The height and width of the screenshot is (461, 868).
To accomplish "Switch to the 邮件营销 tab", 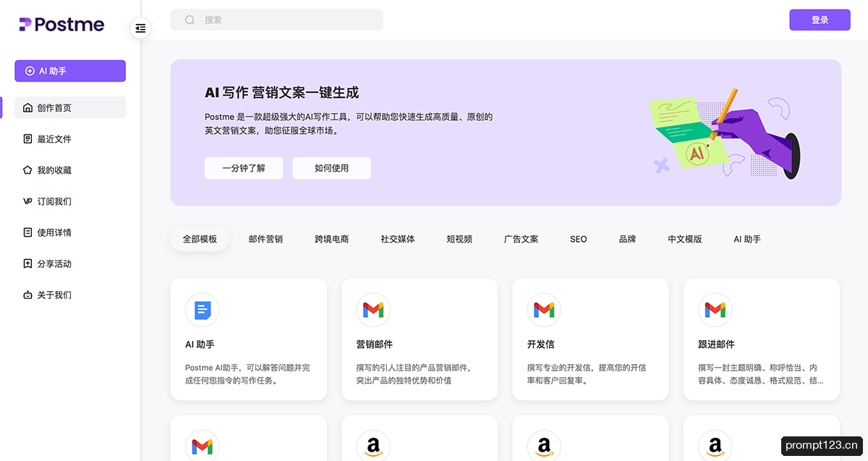I will [x=265, y=239].
